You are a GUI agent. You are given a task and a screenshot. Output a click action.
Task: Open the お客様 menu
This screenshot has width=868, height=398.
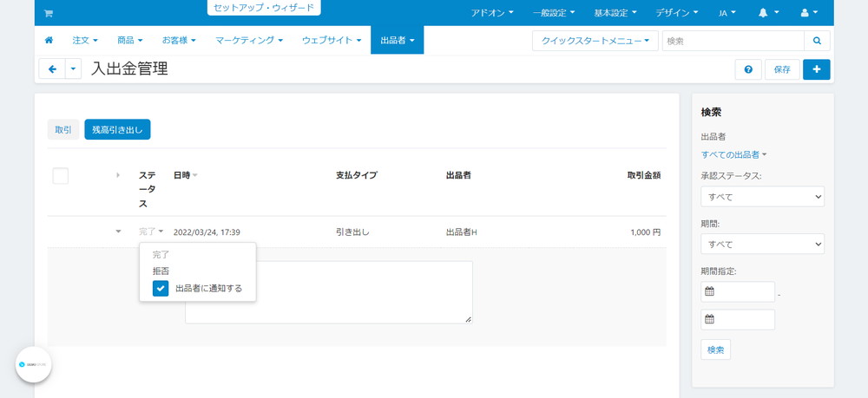pyautogui.click(x=180, y=41)
